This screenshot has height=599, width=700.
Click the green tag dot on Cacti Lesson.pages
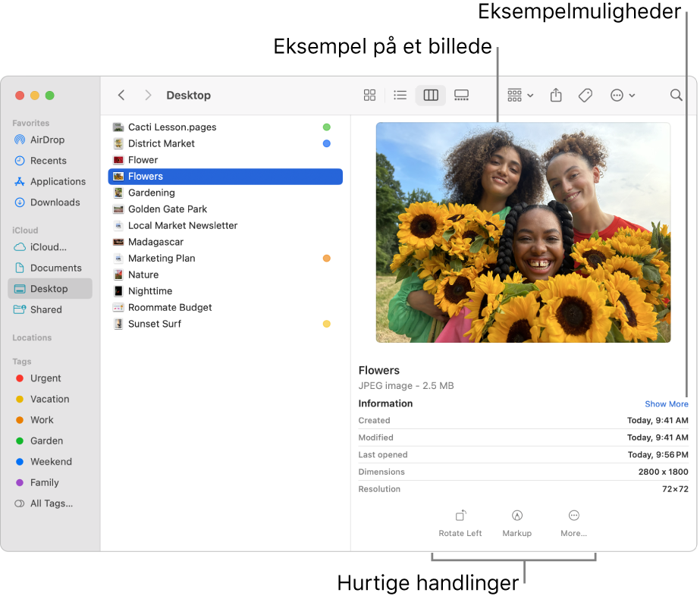(326, 127)
